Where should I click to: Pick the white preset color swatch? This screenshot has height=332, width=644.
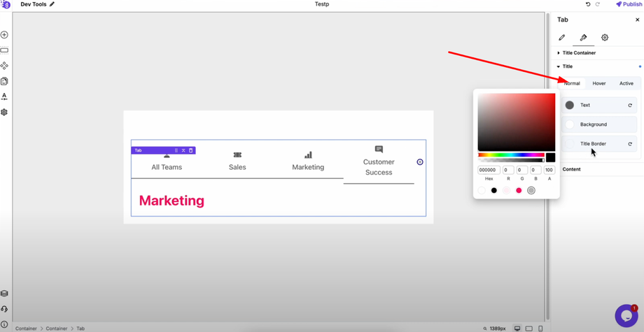pos(482,190)
